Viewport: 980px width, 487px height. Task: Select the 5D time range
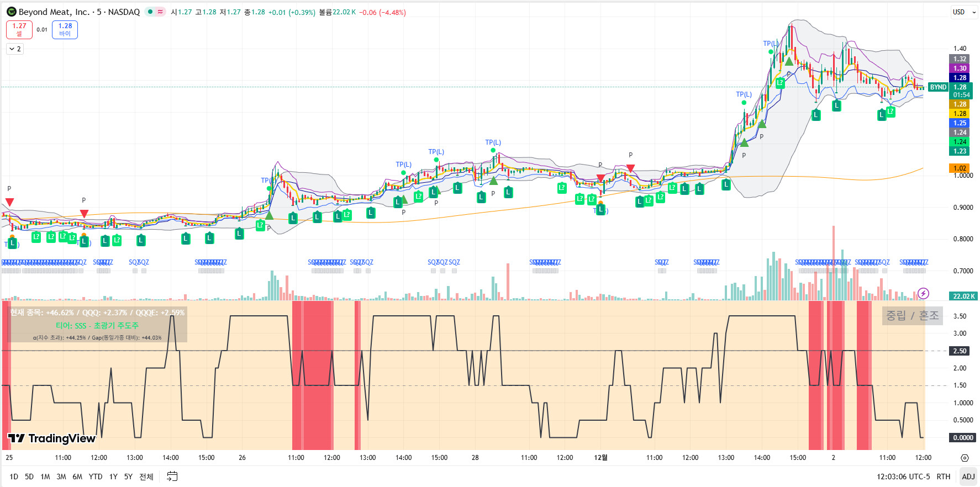[x=29, y=477]
